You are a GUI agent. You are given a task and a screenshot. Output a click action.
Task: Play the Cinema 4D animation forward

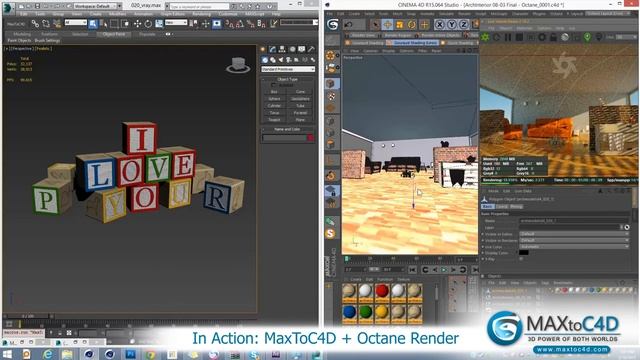(x=444, y=270)
